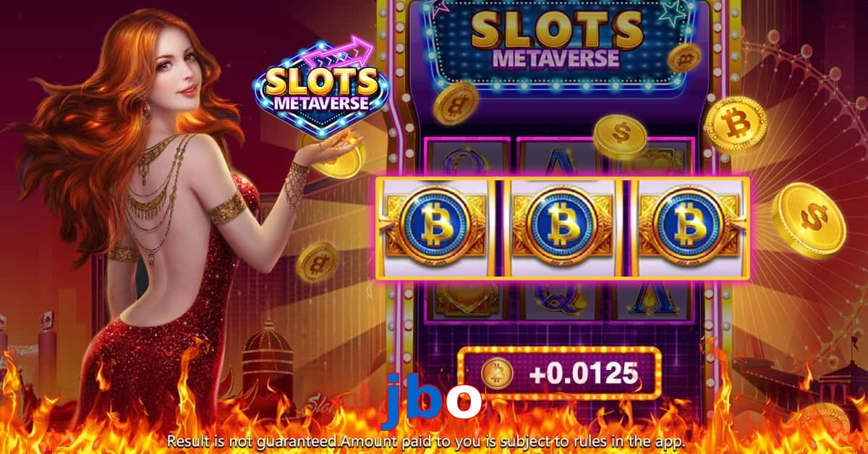Click the small Bitcoin icon in the winnings box

point(497,374)
